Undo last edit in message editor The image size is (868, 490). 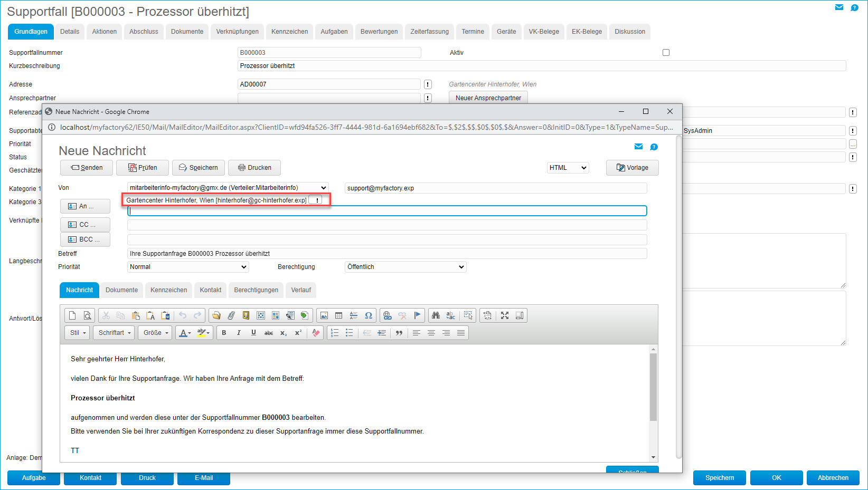click(x=183, y=315)
